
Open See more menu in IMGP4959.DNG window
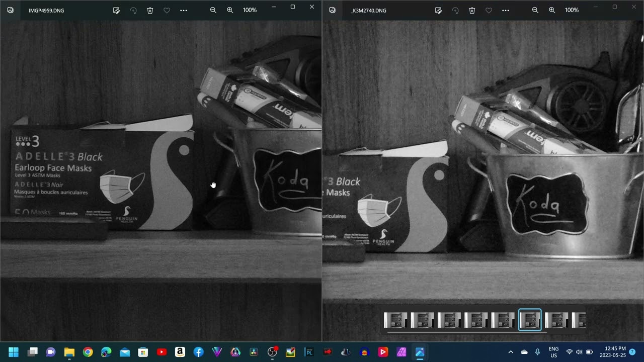tap(184, 10)
